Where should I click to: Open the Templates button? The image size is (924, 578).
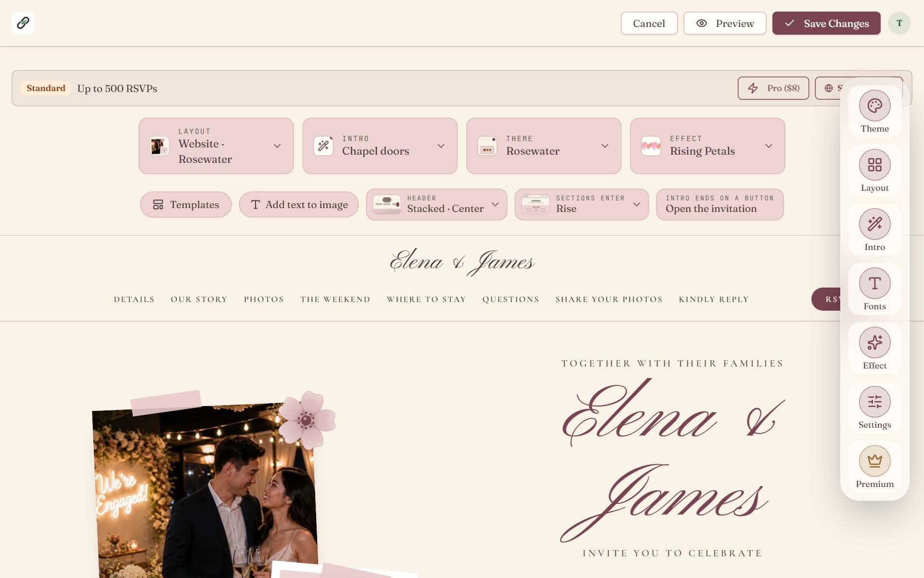tap(186, 204)
